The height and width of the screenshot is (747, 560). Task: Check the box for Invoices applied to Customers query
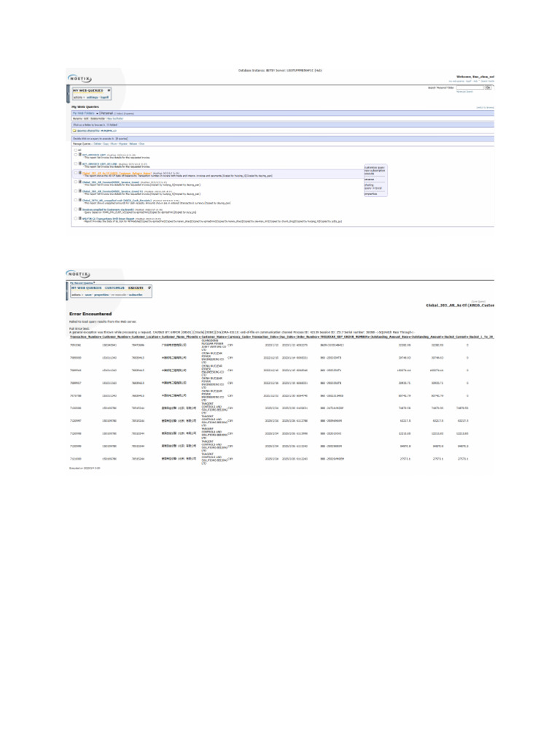point(75,209)
